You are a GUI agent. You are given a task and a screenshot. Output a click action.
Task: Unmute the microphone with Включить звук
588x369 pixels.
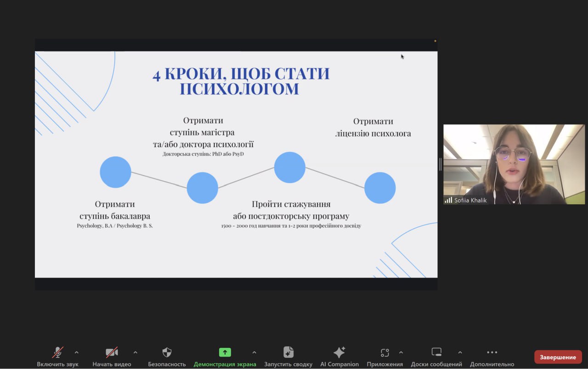(x=57, y=352)
